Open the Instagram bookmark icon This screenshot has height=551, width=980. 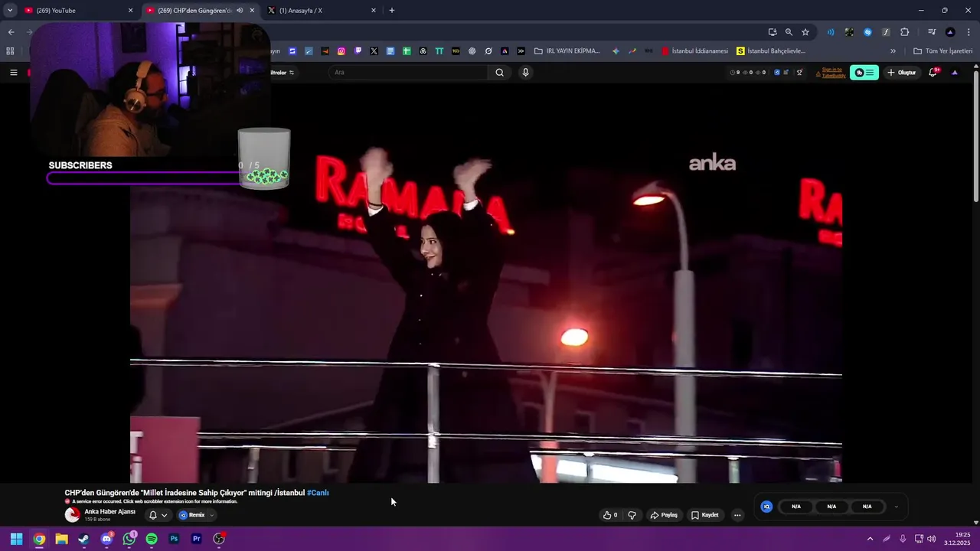pyautogui.click(x=341, y=51)
